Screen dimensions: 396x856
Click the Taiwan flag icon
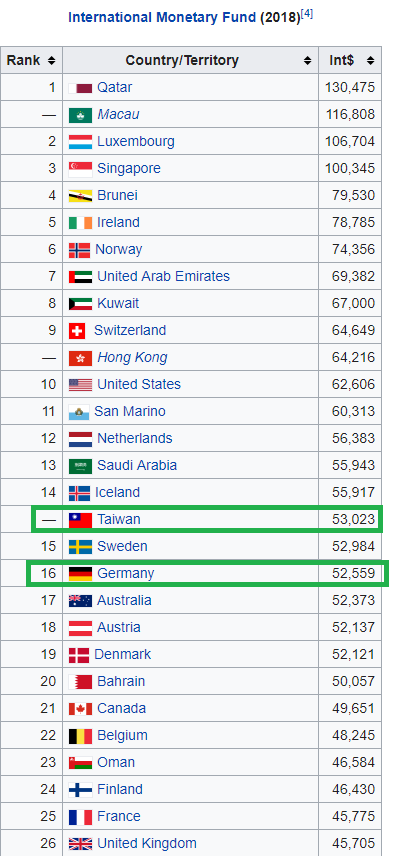coord(80,520)
